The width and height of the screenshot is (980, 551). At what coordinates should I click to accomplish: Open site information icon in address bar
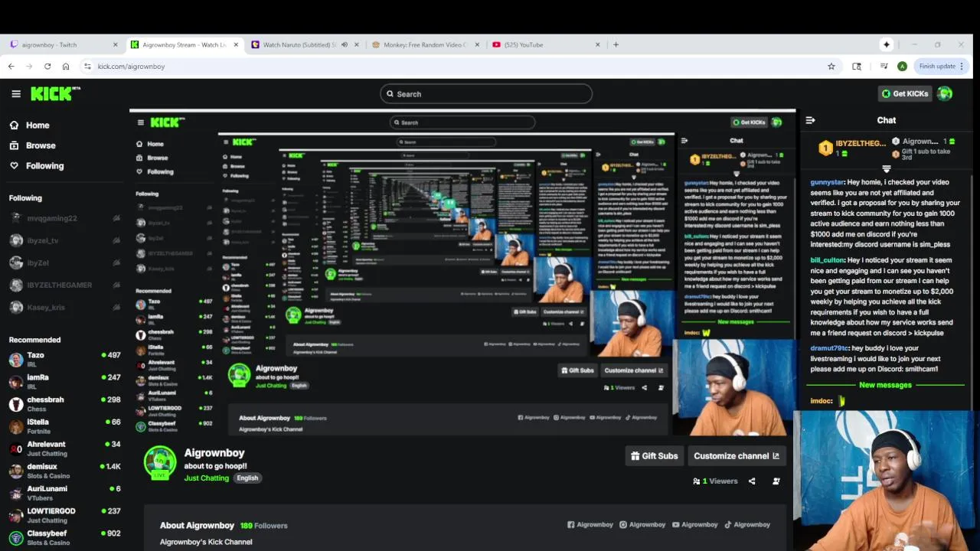tap(87, 67)
